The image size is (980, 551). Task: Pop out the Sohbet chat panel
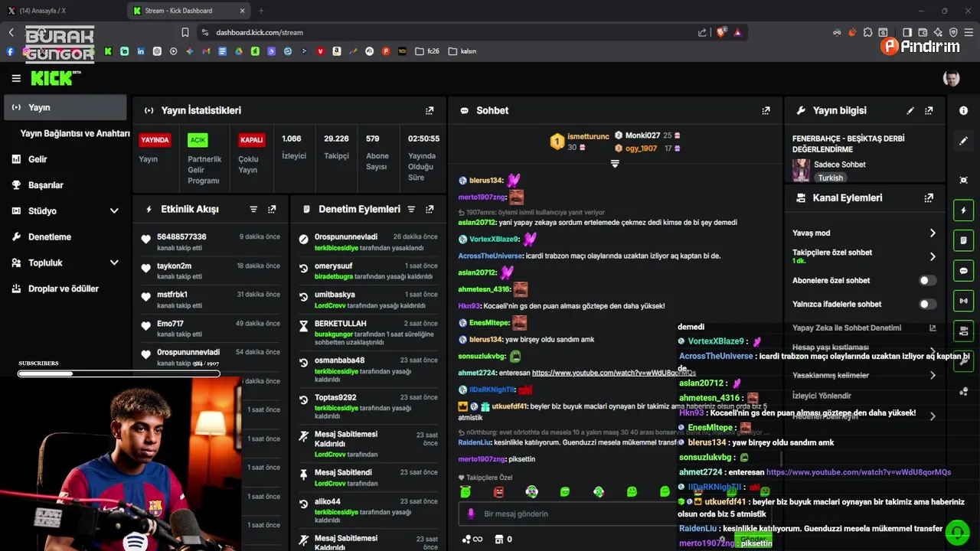click(766, 111)
